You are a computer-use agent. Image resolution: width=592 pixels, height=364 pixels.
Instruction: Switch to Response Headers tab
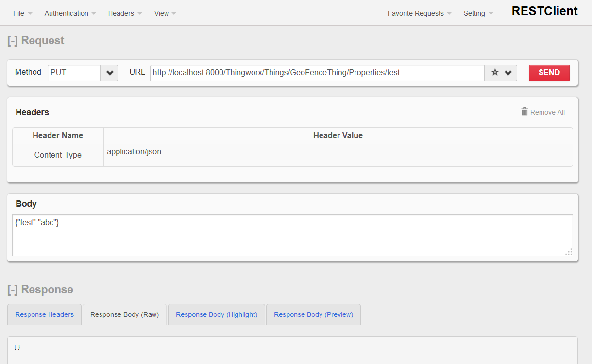coord(44,314)
